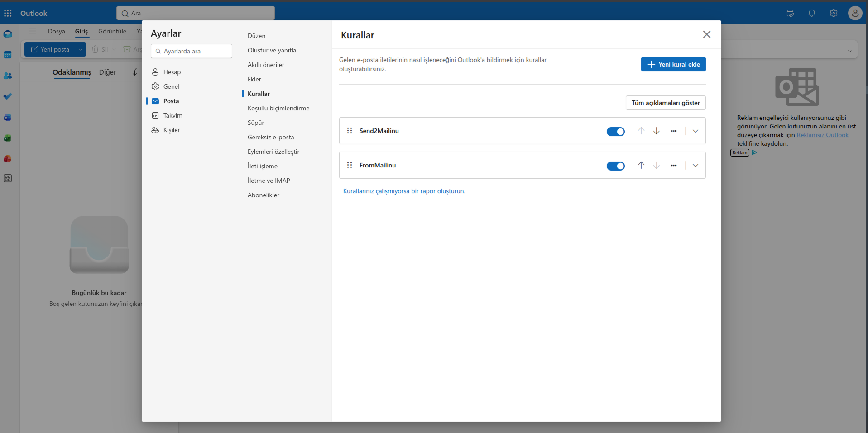
Task: Open the To Do checkmark icon
Action: point(8,96)
